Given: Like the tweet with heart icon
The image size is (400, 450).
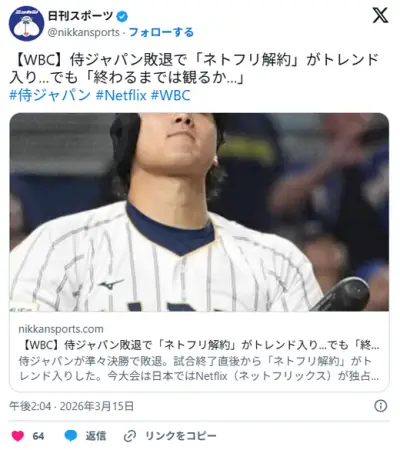Looking at the screenshot, I should (18, 436).
